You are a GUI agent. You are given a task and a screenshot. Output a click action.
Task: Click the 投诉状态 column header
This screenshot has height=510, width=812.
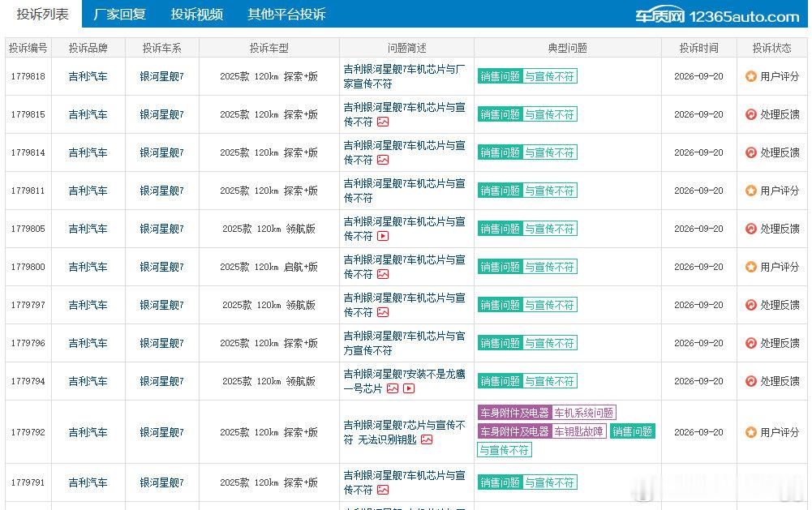click(771, 48)
